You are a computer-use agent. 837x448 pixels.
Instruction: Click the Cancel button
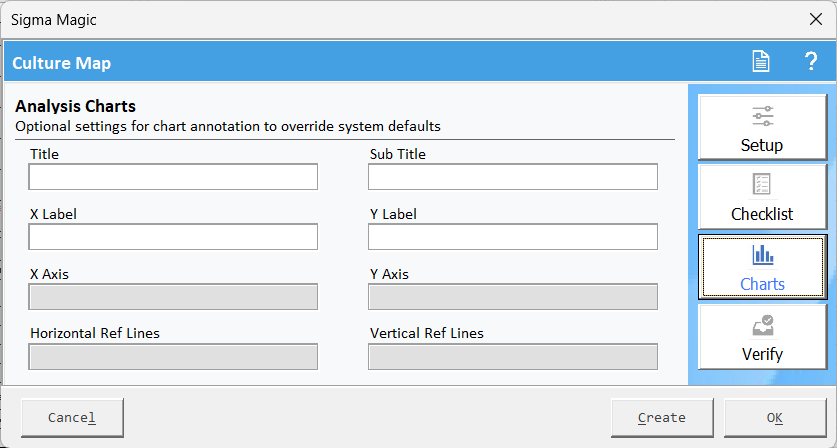(72, 418)
